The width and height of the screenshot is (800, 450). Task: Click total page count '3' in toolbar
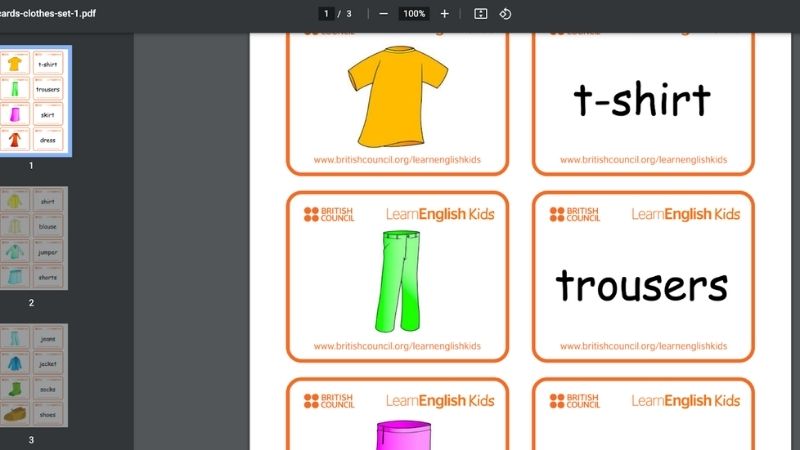349,14
